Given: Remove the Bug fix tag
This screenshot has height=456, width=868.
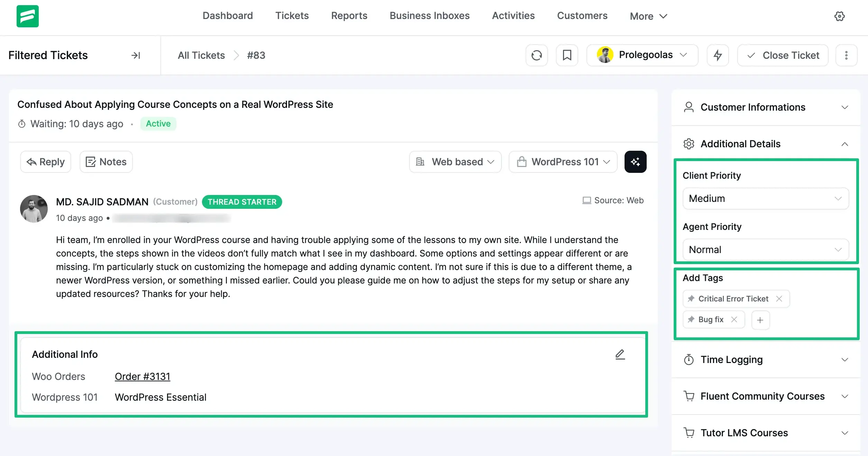Looking at the screenshot, I should 734,319.
